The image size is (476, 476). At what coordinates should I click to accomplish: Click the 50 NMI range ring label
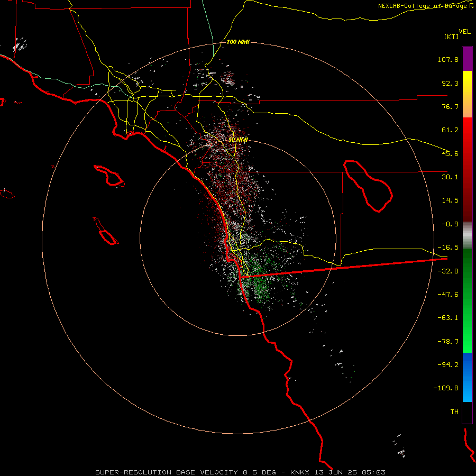(238, 140)
